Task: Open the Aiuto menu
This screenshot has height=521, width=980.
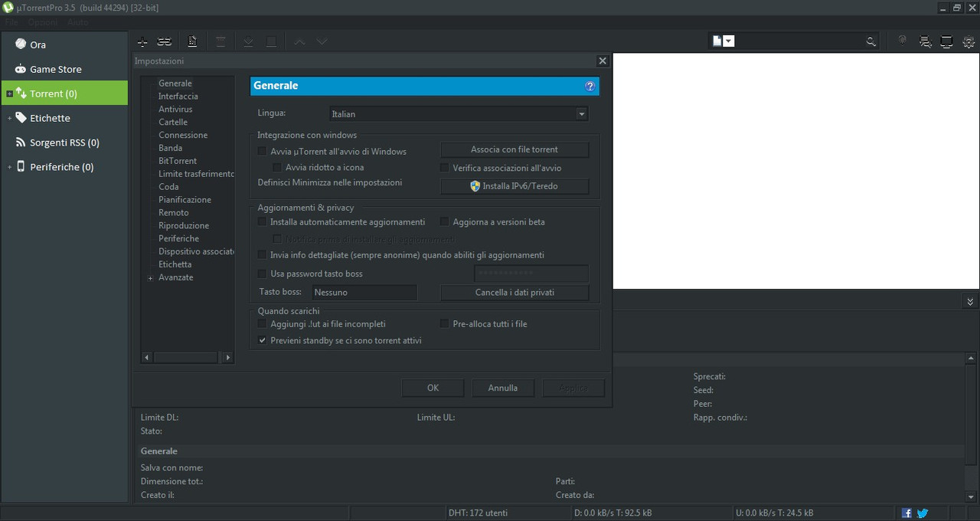Action: 78,22
